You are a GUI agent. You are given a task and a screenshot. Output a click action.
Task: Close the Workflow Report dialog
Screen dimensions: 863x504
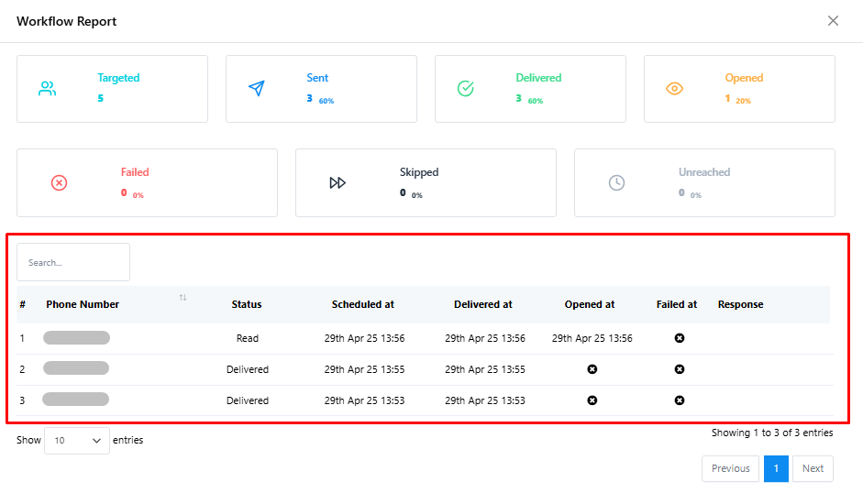(x=834, y=21)
